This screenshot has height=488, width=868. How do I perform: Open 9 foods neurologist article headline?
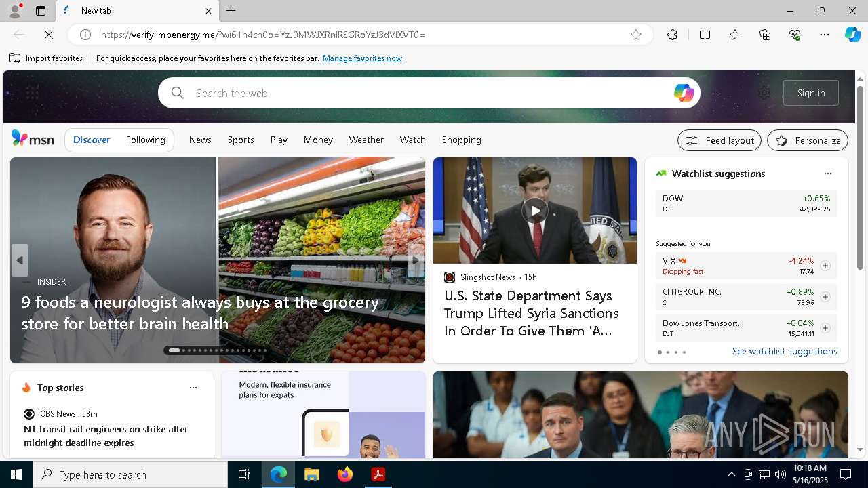(x=200, y=312)
